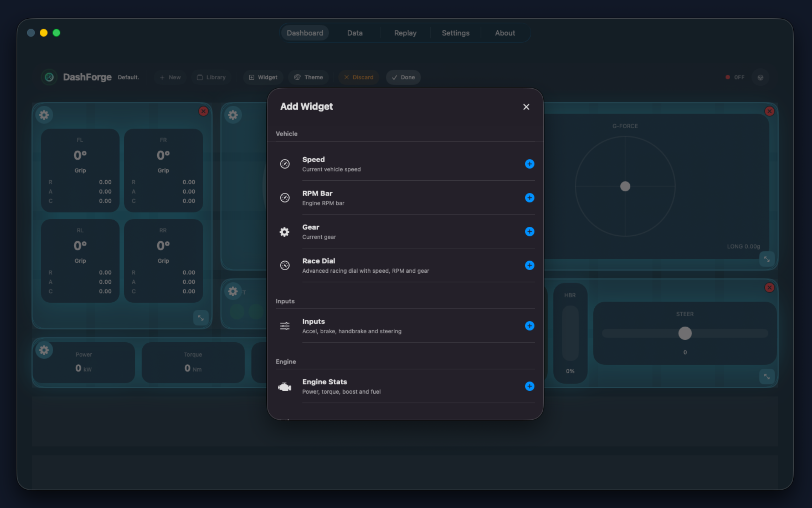Click the round icon right of OFF
The height and width of the screenshot is (508, 812).
[760, 77]
